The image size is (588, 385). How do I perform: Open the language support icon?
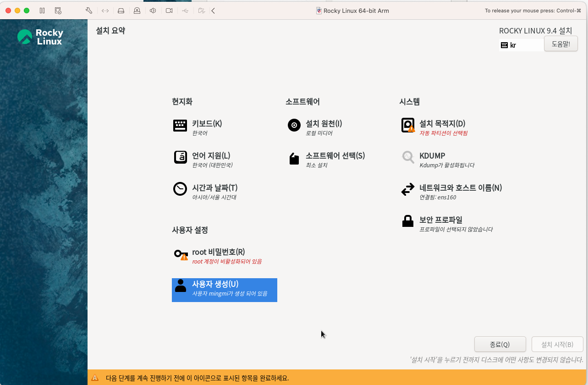tap(180, 157)
